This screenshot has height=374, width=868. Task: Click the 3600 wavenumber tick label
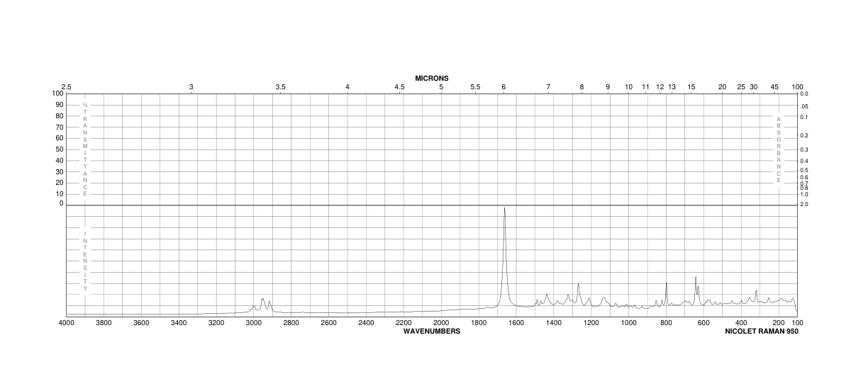click(x=141, y=323)
